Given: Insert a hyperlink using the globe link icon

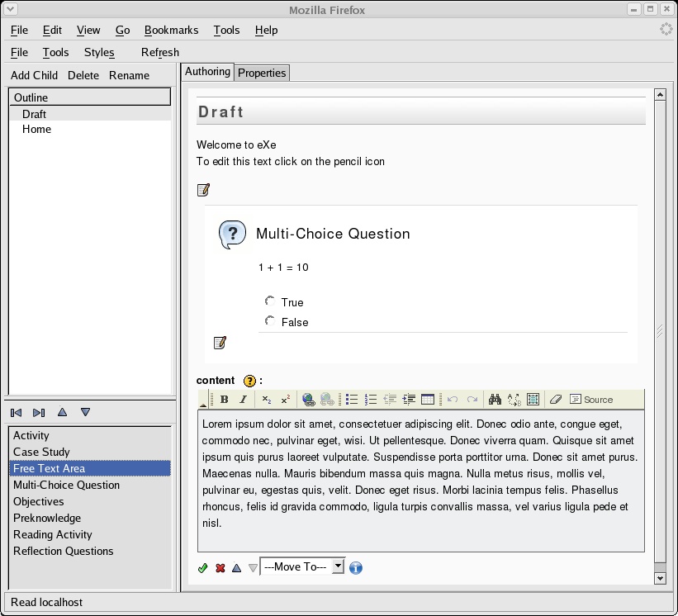Looking at the screenshot, I should pos(308,400).
